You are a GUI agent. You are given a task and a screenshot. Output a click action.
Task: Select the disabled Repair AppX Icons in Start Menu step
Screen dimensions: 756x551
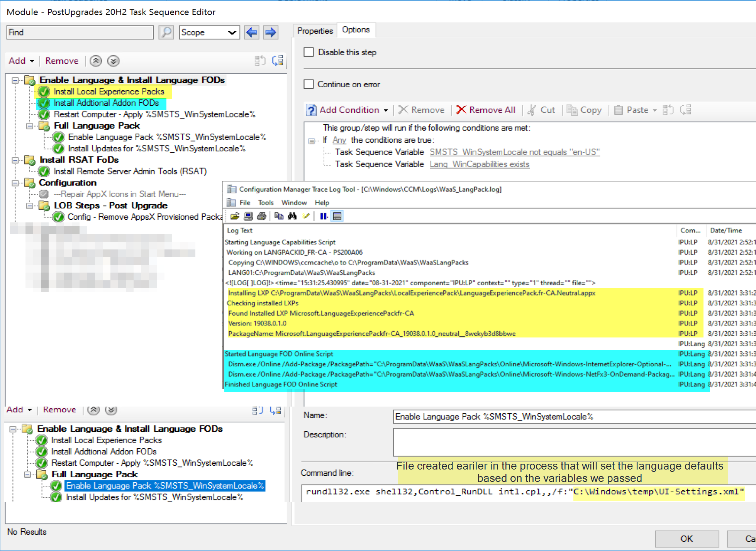(120, 194)
